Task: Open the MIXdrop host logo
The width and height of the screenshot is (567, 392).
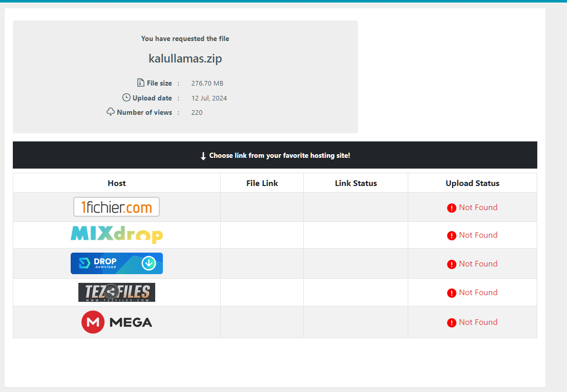Action: pos(117,235)
